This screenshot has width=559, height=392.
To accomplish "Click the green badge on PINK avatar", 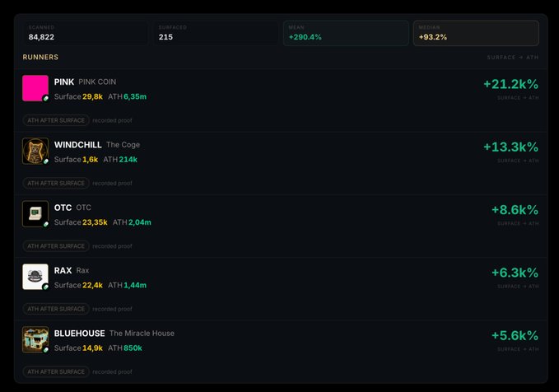I will tap(45, 99).
